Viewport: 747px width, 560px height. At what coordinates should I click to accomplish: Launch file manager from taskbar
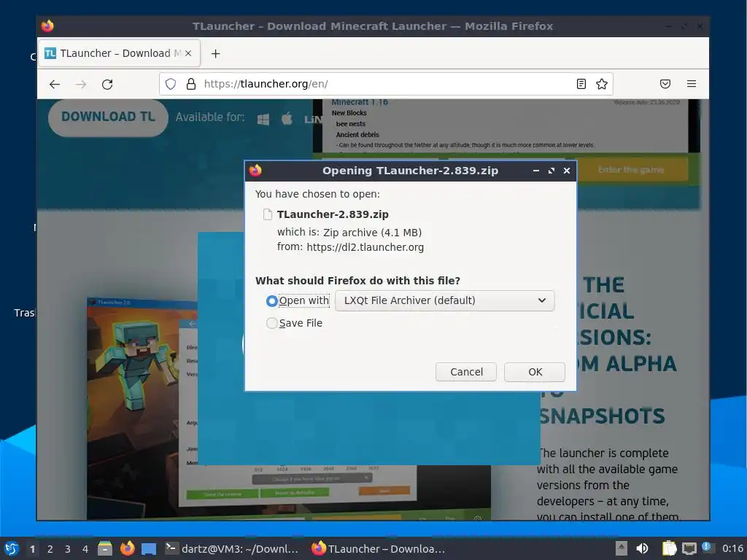click(105, 548)
